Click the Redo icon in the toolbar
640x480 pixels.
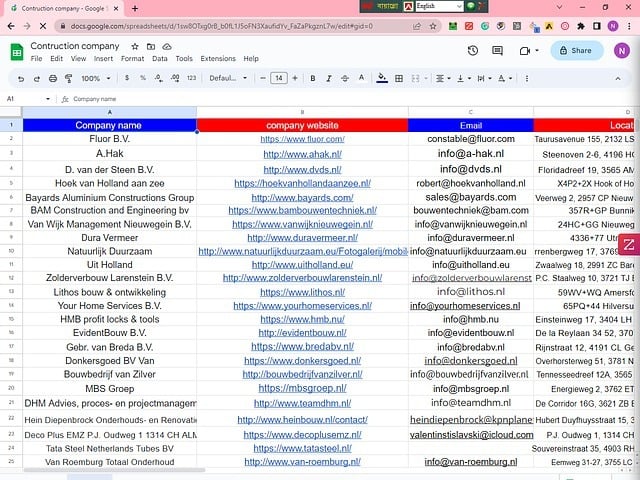click(x=37, y=78)
